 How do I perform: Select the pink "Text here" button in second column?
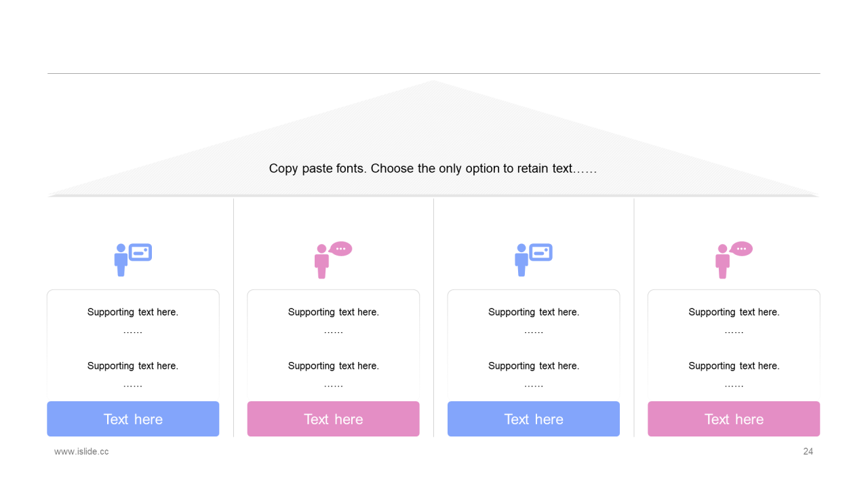[333, 419]
